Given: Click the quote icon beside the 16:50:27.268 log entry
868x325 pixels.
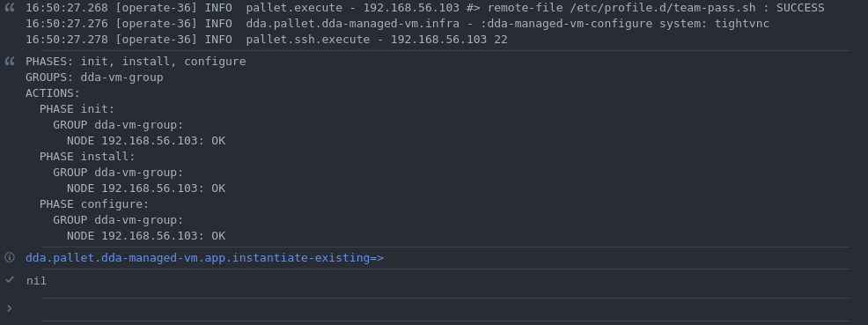Looking at the screenshot, I should 10,8.
